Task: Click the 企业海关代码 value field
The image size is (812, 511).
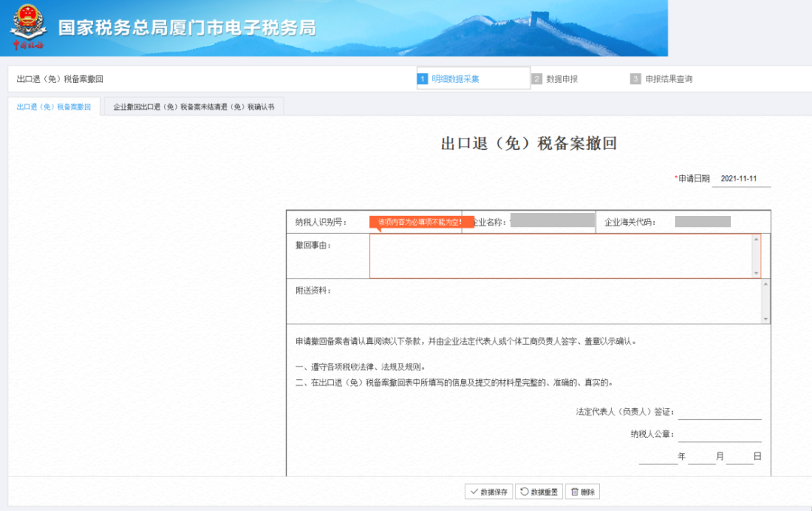Action: pos(703,222)
